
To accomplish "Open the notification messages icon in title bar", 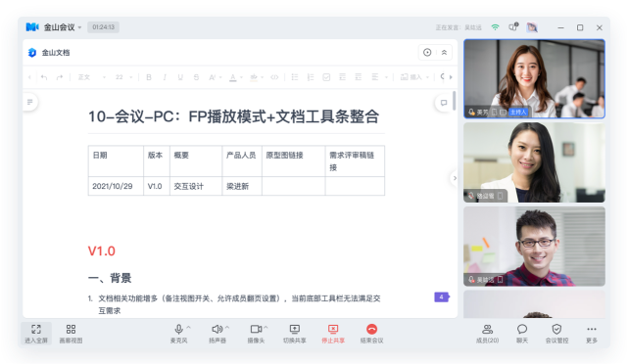I will (x=513, y=27).
